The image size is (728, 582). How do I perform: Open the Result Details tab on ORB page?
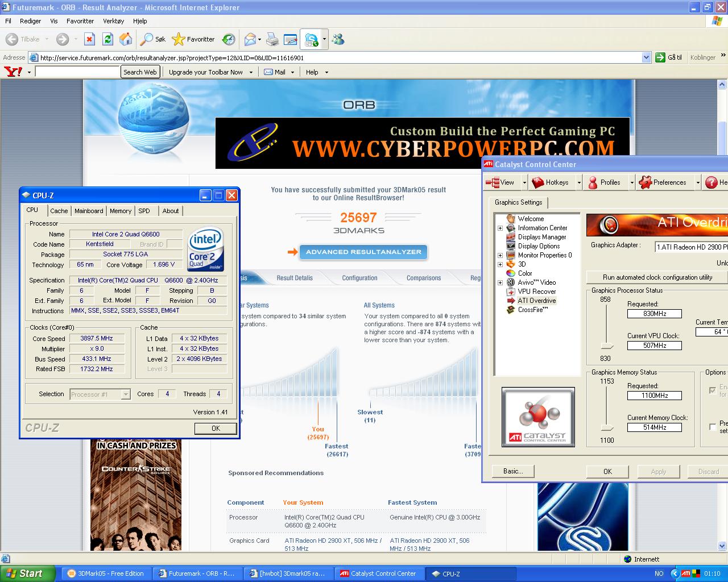tap(295, 278)
